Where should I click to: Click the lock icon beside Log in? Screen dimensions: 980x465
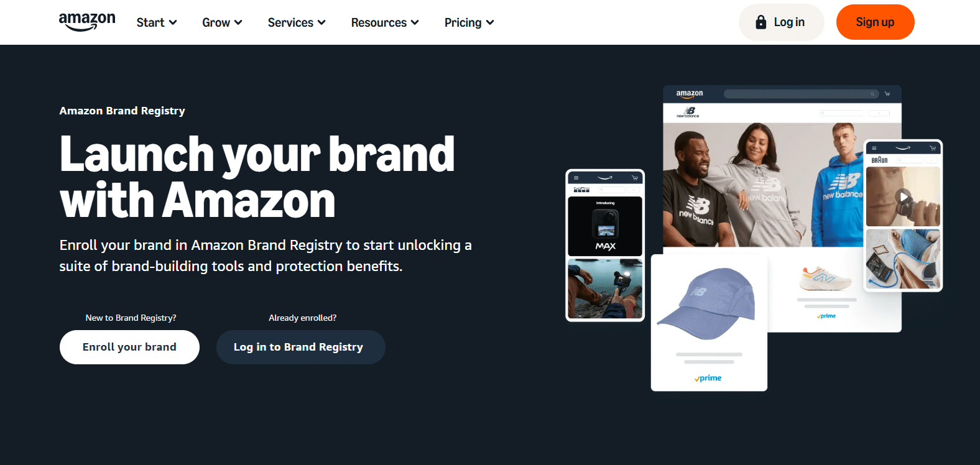point(760,22)
